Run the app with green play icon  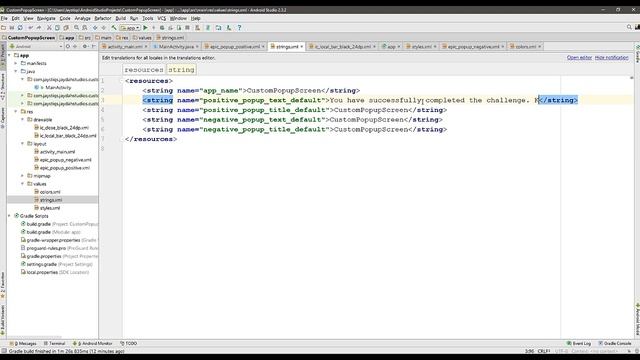(145, 28)
